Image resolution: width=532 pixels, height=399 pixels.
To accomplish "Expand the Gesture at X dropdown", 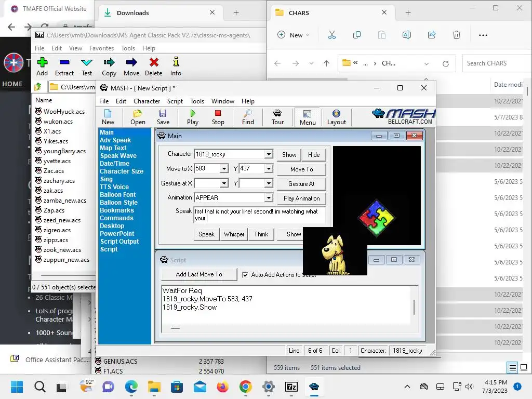I will point(224,183).
